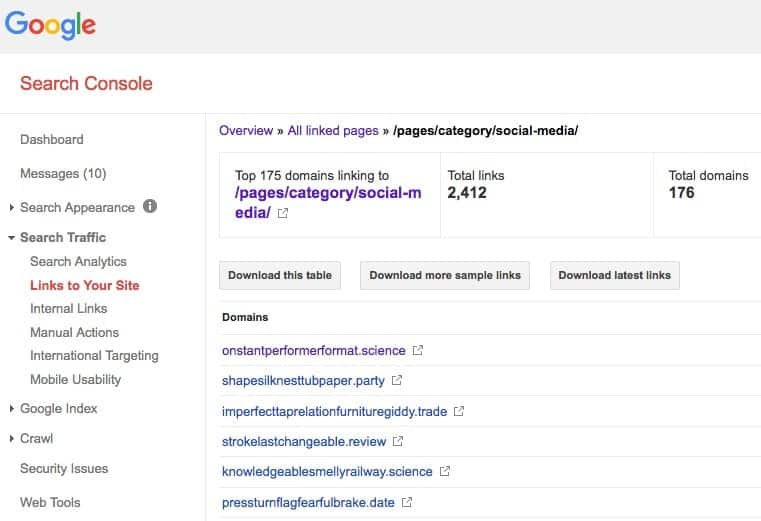Screen dimensions: 761x521
Task: Click the Google logo
Action: pyautogui.click(x=50, y=25)
